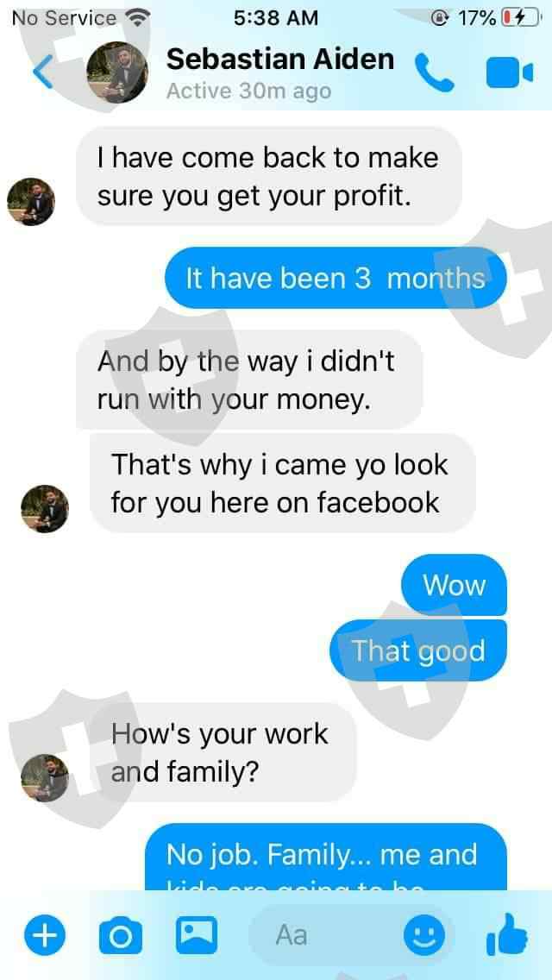552x980 pixels.
Task: Tap the 'That good' message bubble
Action: (418, 650)
